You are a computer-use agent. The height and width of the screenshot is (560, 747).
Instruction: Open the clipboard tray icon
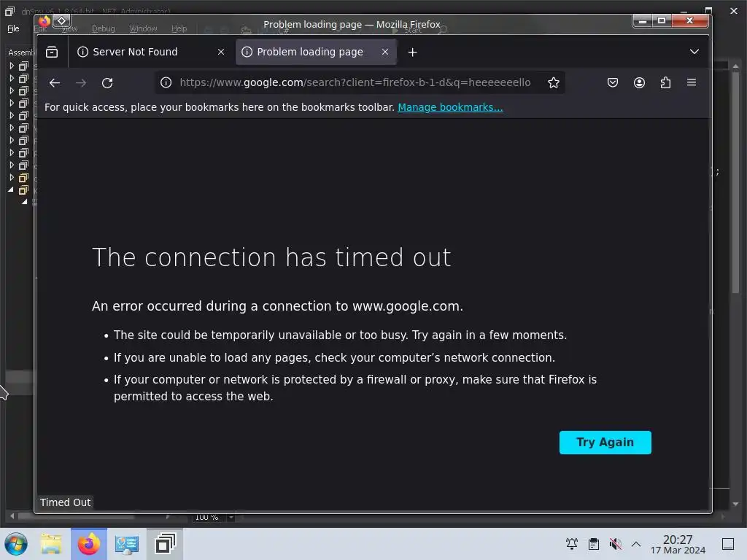[x=594, y=543]
